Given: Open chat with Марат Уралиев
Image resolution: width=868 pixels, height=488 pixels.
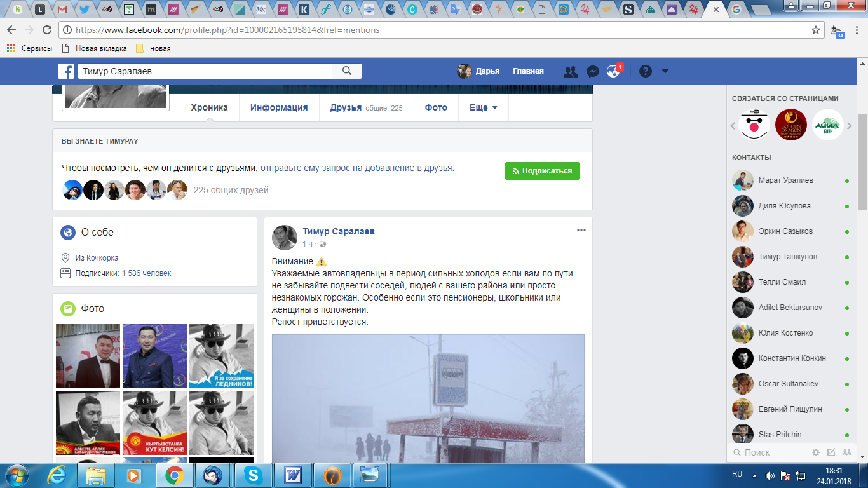Looking at the screenshot, I should 791,180.
